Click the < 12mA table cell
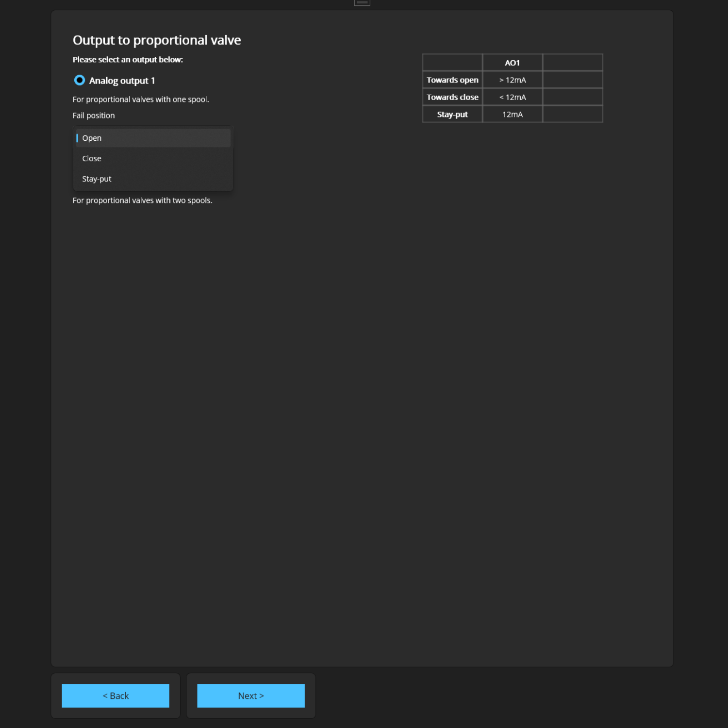This screenshot has width=728, height=728. (x=512, y=97)
